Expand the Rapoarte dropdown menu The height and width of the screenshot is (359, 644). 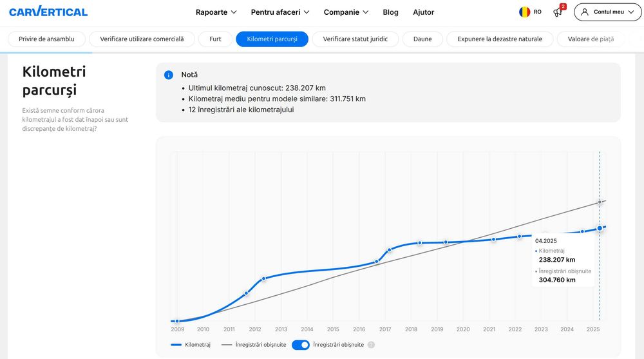click(216, 12)
